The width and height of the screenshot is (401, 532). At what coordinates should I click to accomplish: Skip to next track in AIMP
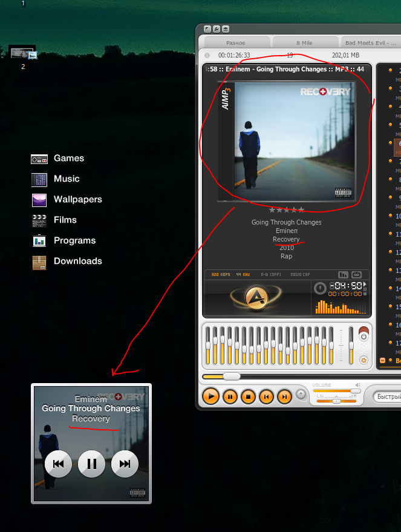[284, 396]
